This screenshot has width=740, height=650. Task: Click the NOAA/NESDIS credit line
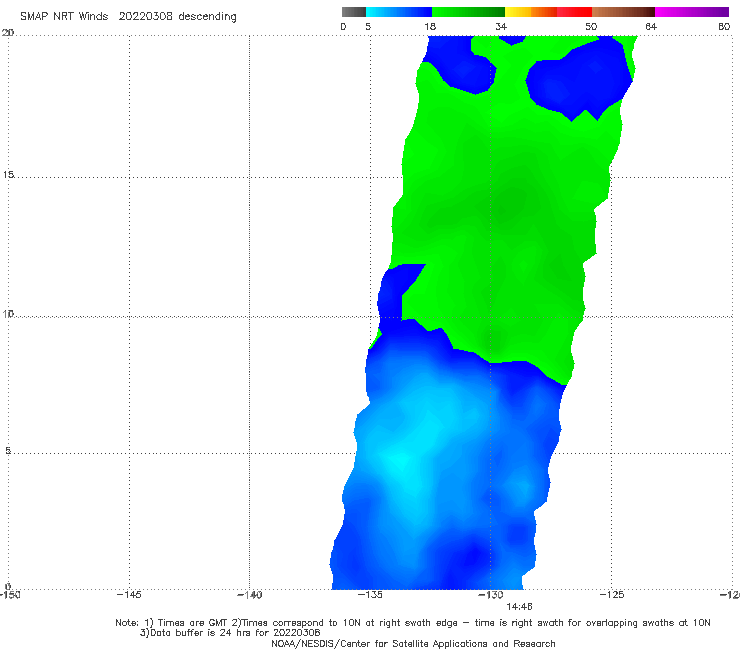(413, 643)
